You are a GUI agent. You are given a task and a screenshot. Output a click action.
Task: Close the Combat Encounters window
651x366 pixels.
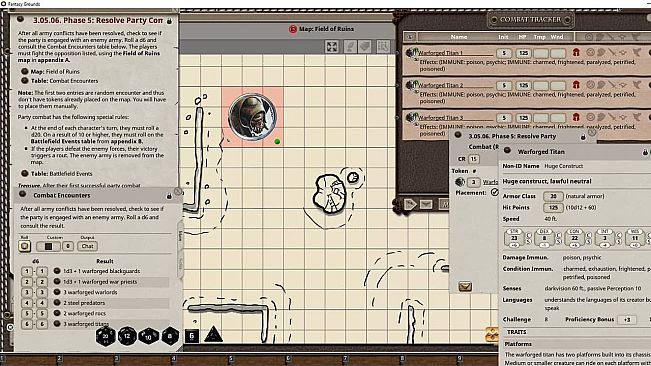tap(178, 191)
